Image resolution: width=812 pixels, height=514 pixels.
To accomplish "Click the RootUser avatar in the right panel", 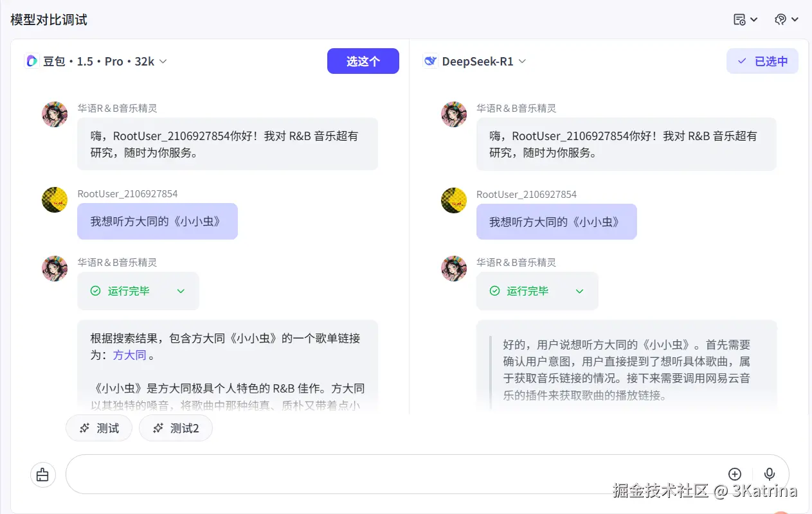I will point(454,200).
